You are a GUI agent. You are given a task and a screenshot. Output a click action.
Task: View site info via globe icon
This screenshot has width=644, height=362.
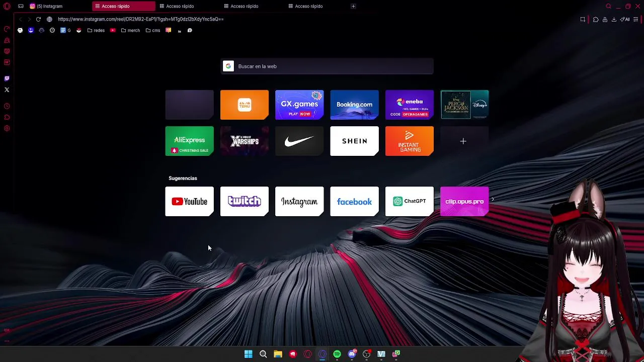[x=49, y=19]
